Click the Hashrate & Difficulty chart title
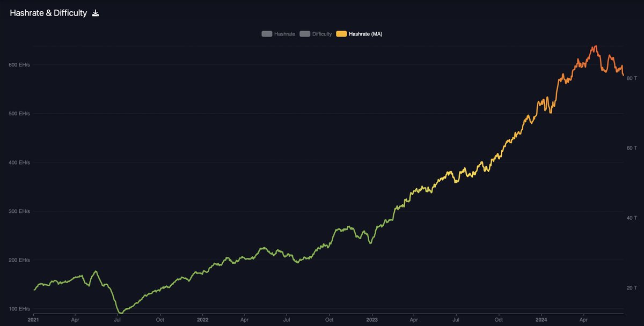The width and height of the screenshot is (644, 326). coord(48,12)
